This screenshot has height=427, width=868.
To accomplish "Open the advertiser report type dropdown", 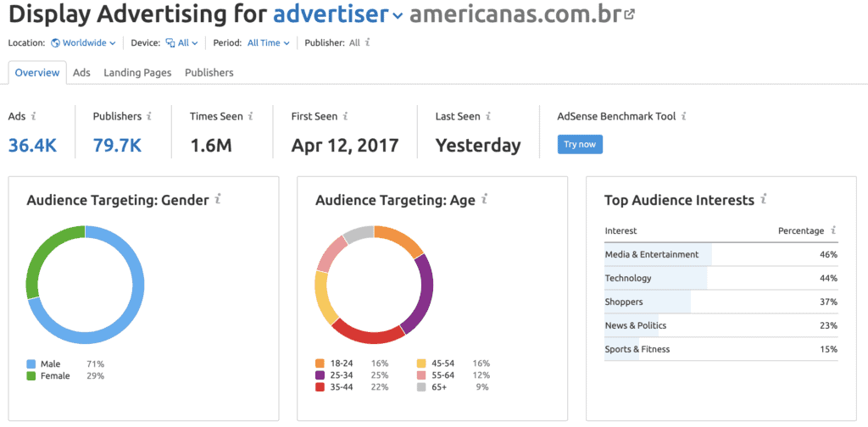I will click(338, 15).
